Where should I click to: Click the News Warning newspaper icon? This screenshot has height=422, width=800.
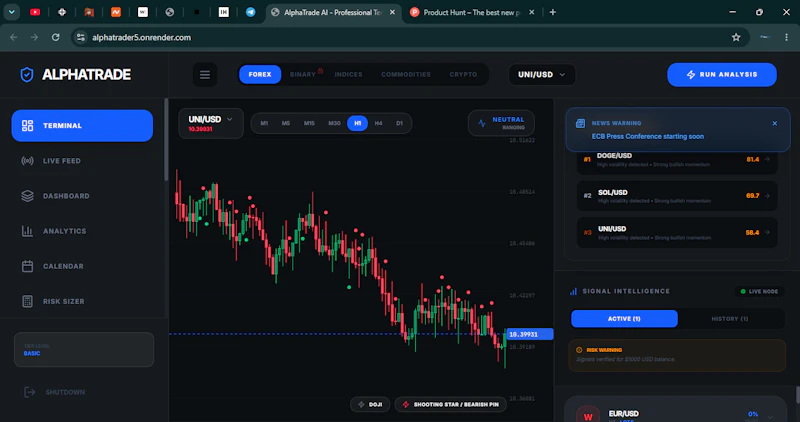point(580,123)
